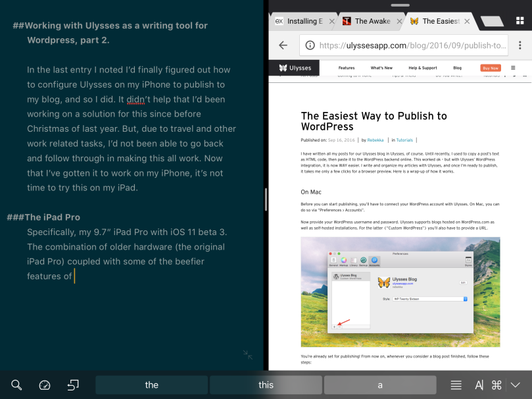Viewport: 532px width, 399px height.
Task: Click the orange Buy Now button
Action: point(491,68)
